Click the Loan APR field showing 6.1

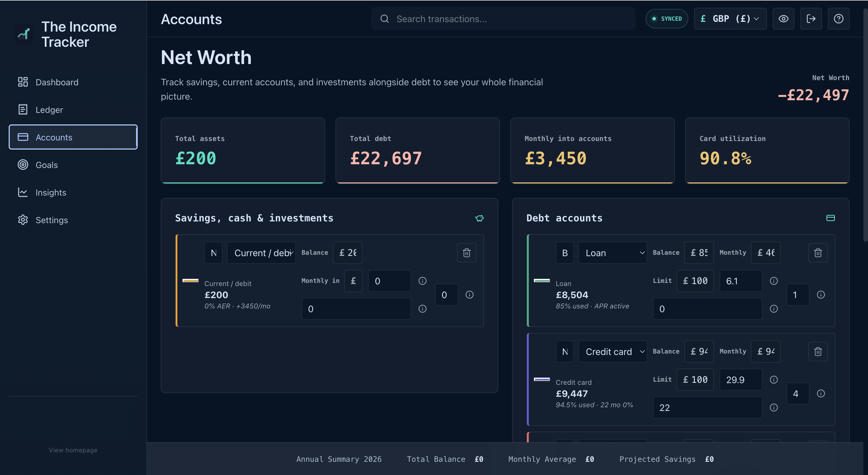pyautogui.click(x=741, y=281)
